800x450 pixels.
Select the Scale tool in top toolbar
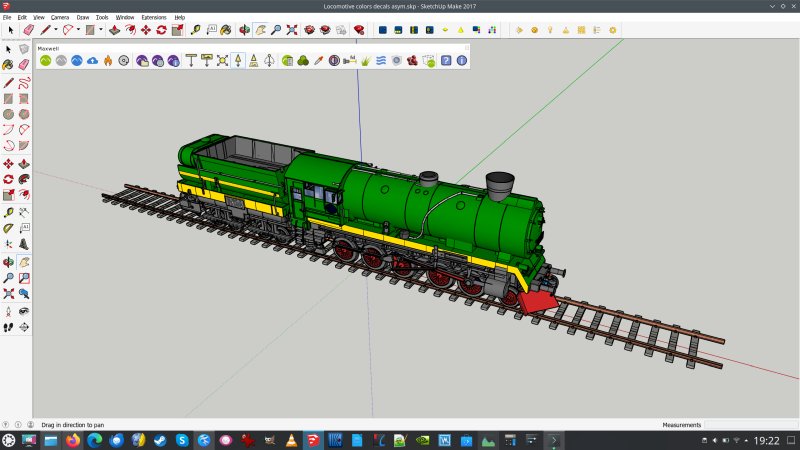coord(177,30)
